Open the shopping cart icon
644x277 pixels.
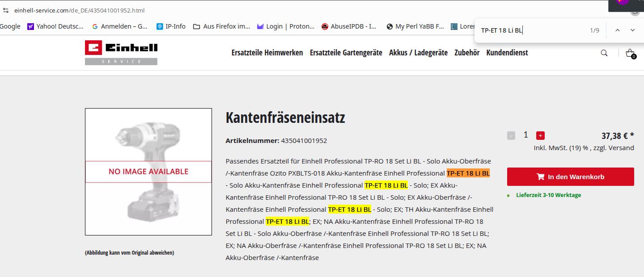click(630, 53)
